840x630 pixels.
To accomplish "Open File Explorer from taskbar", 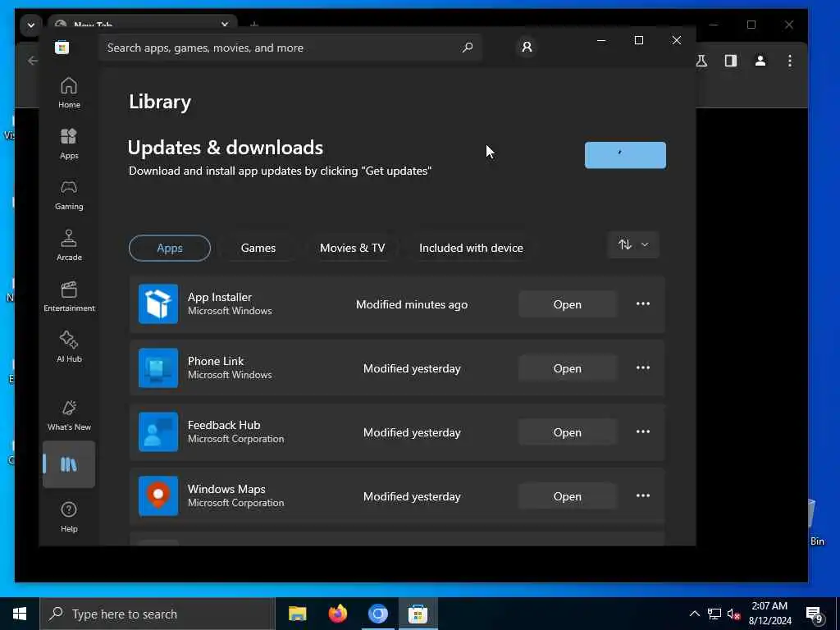I will [297, 614].
